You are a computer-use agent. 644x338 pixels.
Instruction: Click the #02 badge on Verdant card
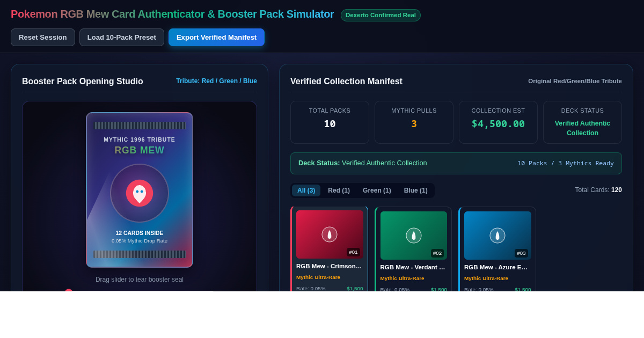click(x=437, y=253)
